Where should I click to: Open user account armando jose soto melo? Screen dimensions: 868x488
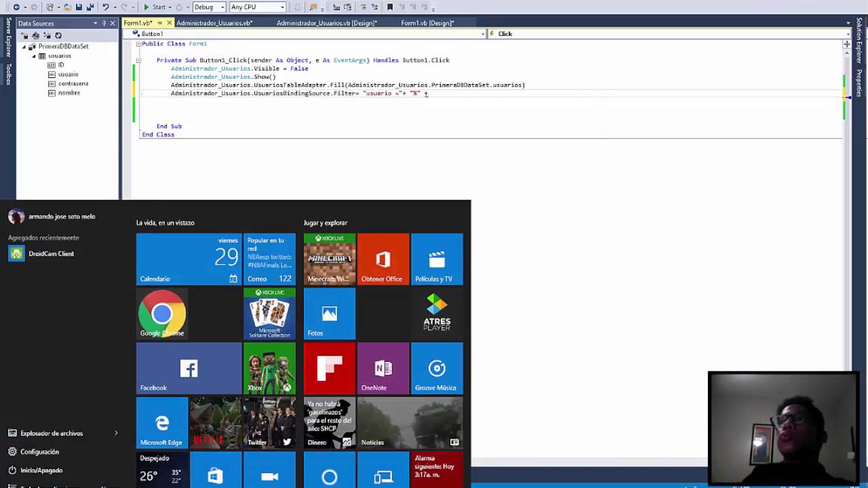[x=52, y=216]
